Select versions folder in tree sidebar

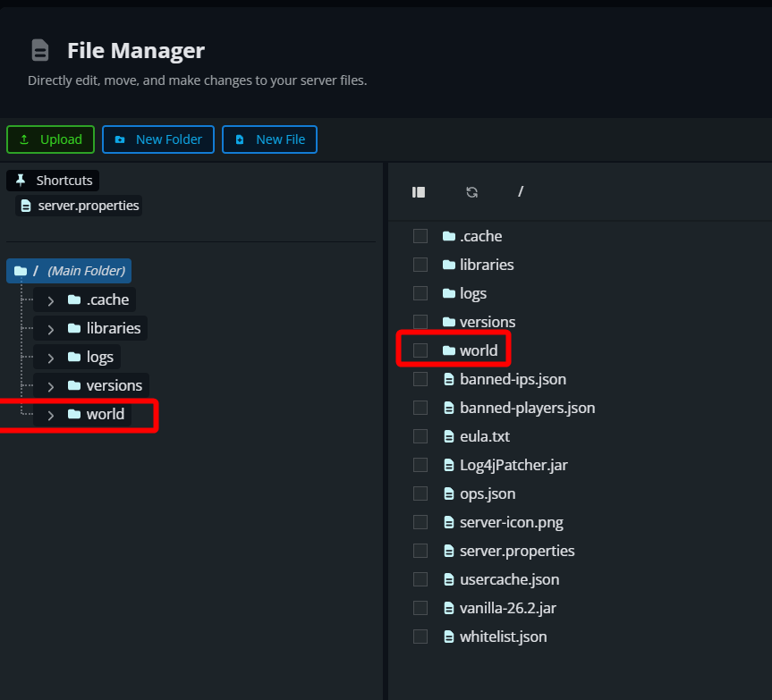click(x=105, y=385)
